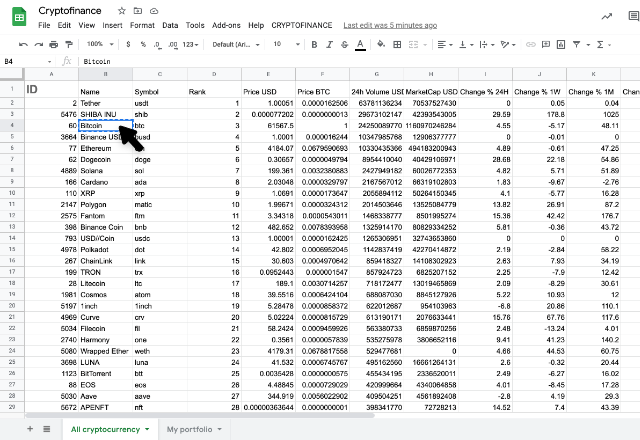Viewport: 640px width, 440px height.
Task: Open the text color picker
Action: [x=360, y=45]
